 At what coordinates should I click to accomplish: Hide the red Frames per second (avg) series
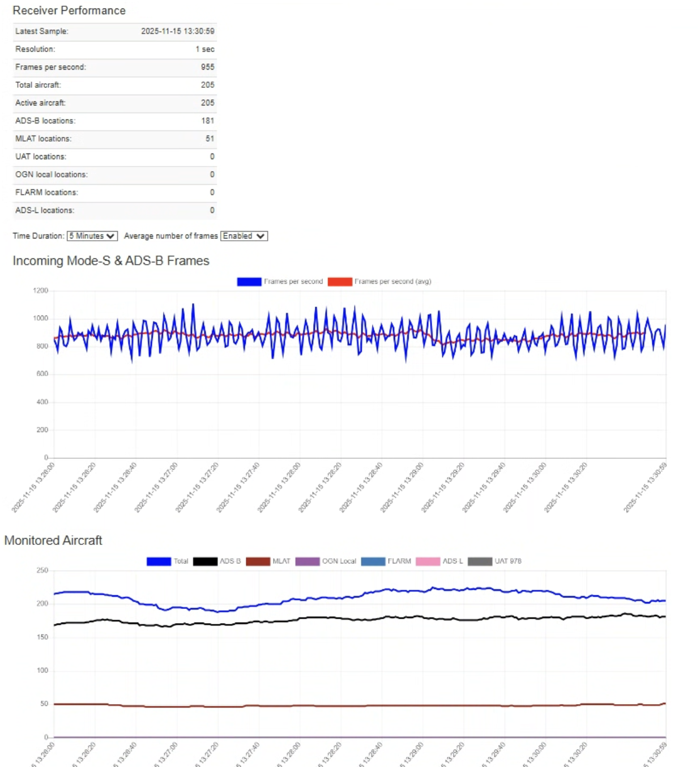coord(340,282)
